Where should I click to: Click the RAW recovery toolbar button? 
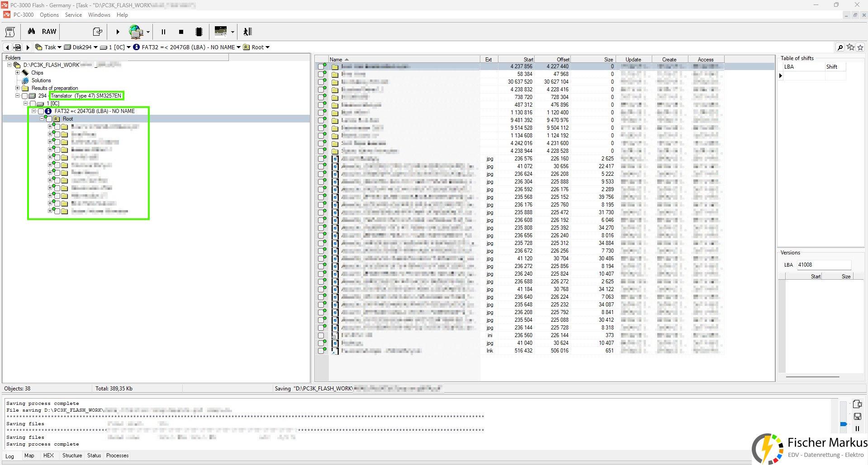click(x=49, y=32)
